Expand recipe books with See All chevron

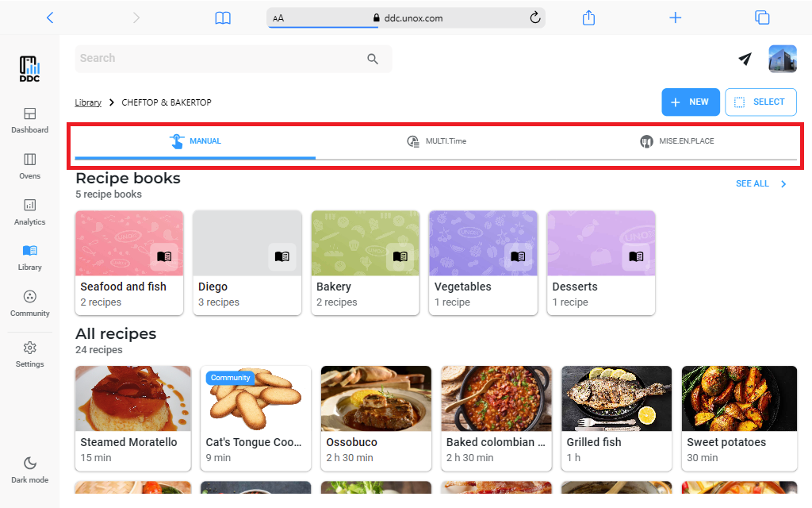[x=783, y=184]
